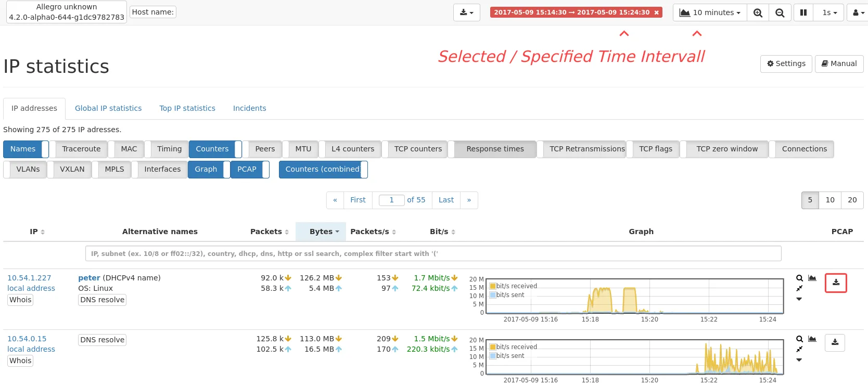Click the zoom out magnifier icon
This screenshot has width=868, height=385.
pos(780,12)
